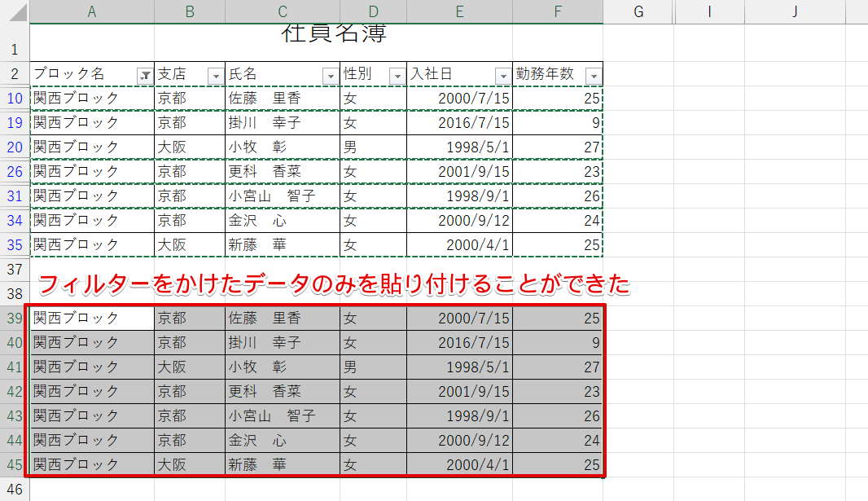Click date 2000/4/1 in row 45
Viewport: 868px width, 501px height.
(478, 464)
